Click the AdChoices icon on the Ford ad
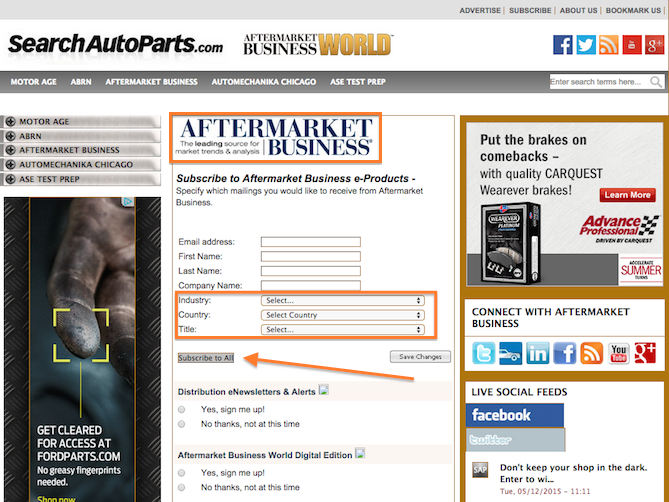The width and height of the screenshot is (669, 502). pyautogui.click(x=128, y=201)
